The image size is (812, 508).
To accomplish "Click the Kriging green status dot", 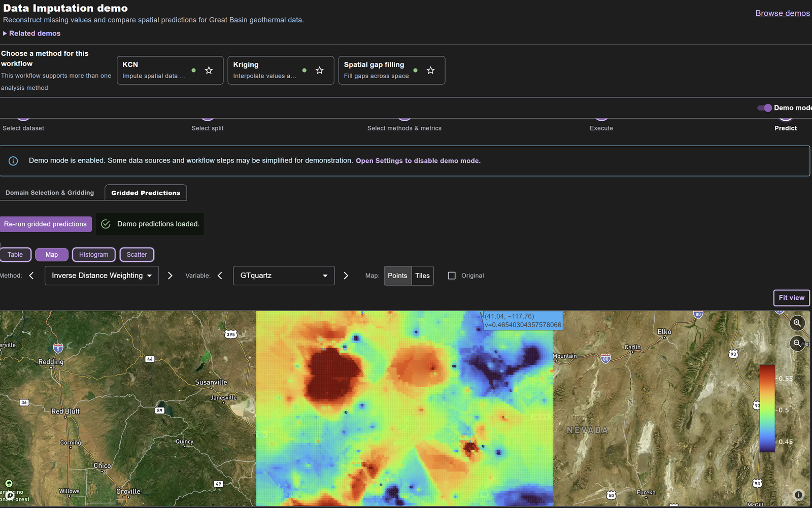I will (x=304, y=71).
